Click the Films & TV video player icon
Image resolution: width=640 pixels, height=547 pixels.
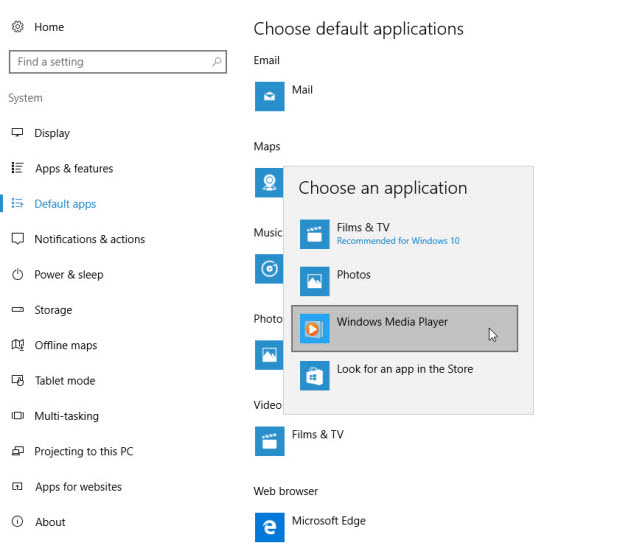(x=269, y=441)
